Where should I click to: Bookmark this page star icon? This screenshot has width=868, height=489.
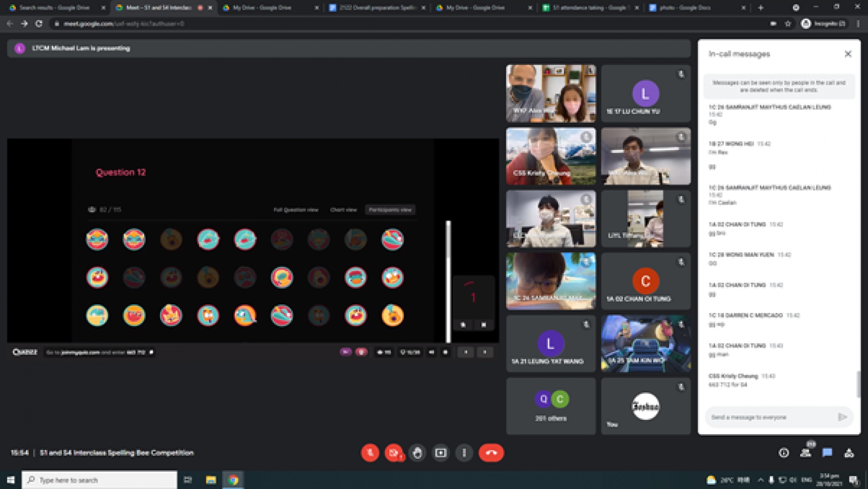[788, 24]
